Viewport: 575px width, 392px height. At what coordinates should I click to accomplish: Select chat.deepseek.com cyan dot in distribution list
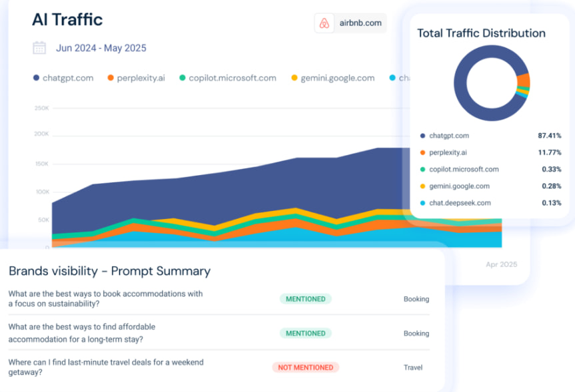click(x=422, y=203)
